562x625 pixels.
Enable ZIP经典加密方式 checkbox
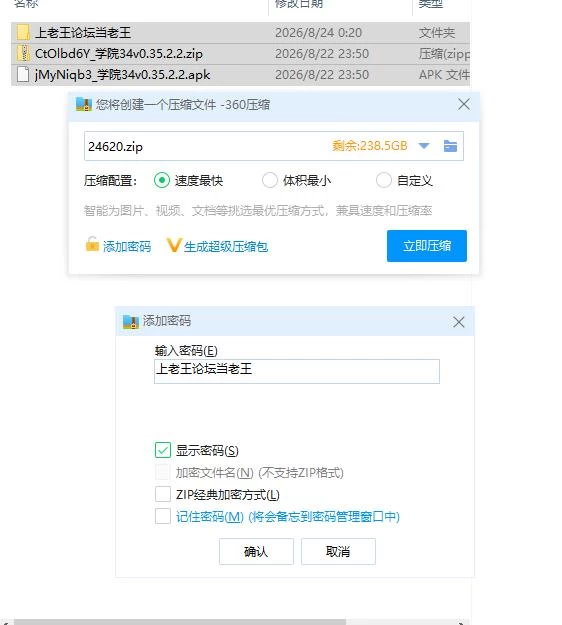click(x=163, y=494)
